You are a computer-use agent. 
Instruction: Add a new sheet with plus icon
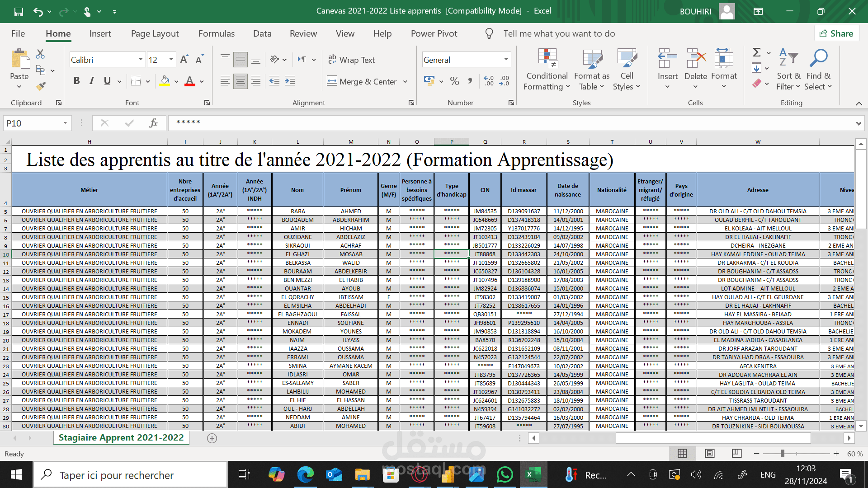point(212,438)
